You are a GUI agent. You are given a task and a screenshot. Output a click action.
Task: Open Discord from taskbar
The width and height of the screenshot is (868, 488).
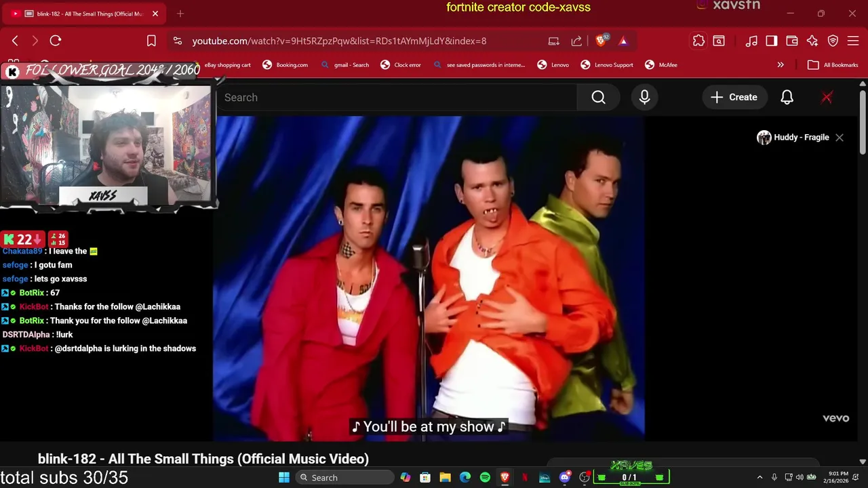[x=564, y=478]
